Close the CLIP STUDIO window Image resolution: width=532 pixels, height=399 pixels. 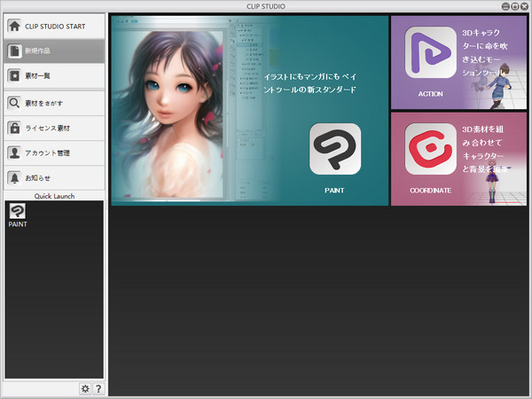point(525,5)
